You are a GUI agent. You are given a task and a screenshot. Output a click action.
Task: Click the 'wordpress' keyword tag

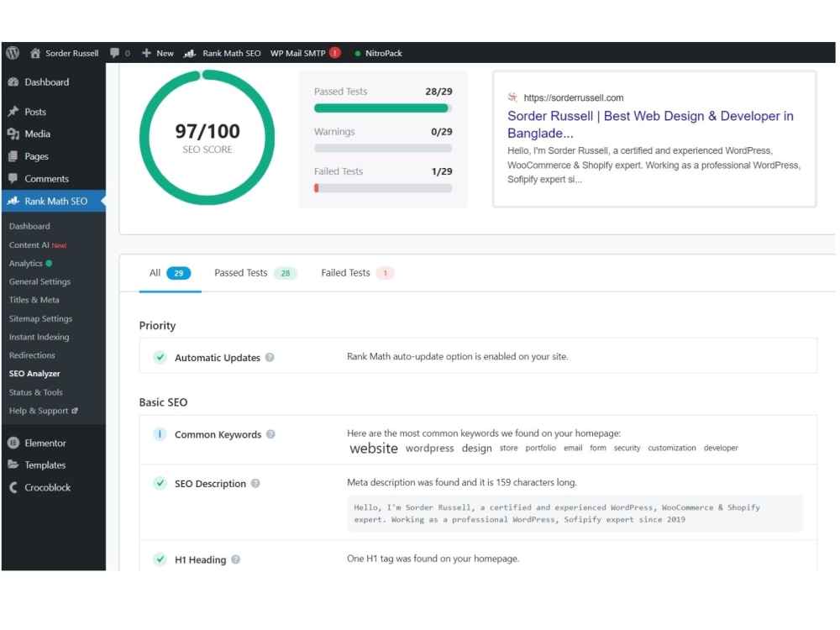click(x=429, y=448)
